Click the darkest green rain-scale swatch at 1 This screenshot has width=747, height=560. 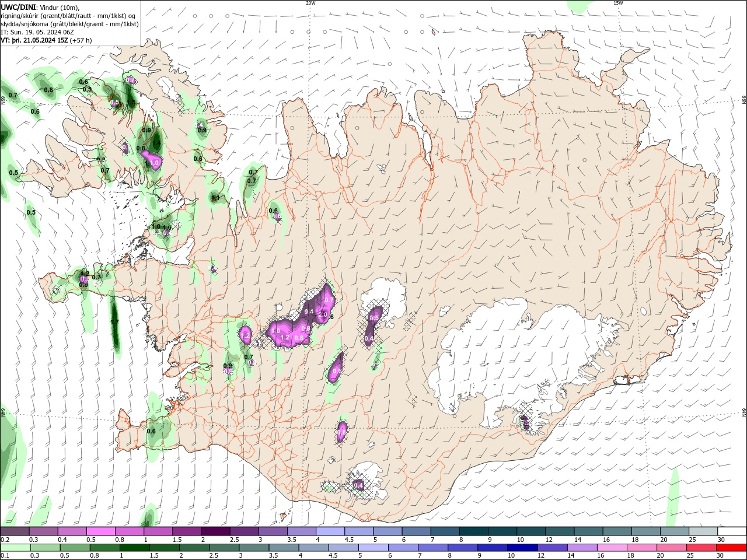[x=135, y=548]
